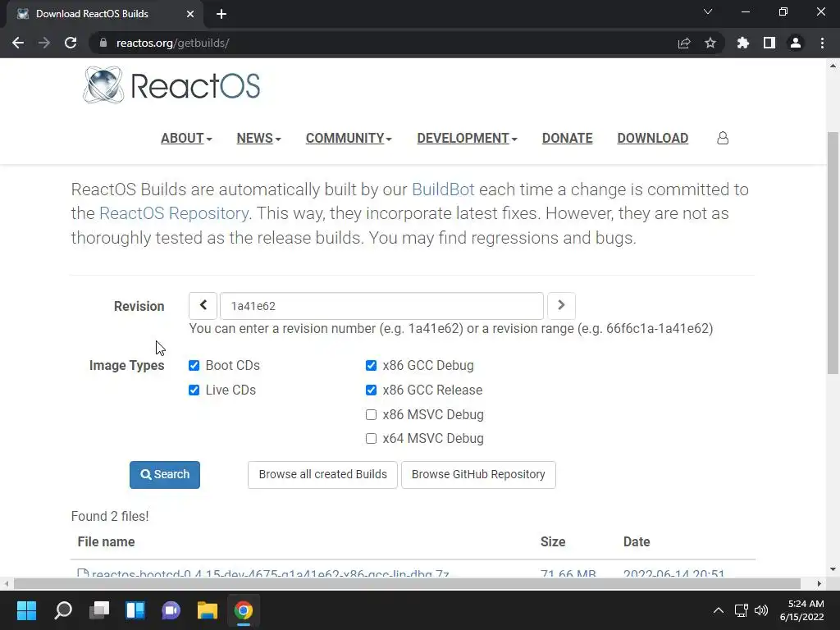Click the ReactOS logo
Viewport: 840px width, 630px height.
(171, 85)
